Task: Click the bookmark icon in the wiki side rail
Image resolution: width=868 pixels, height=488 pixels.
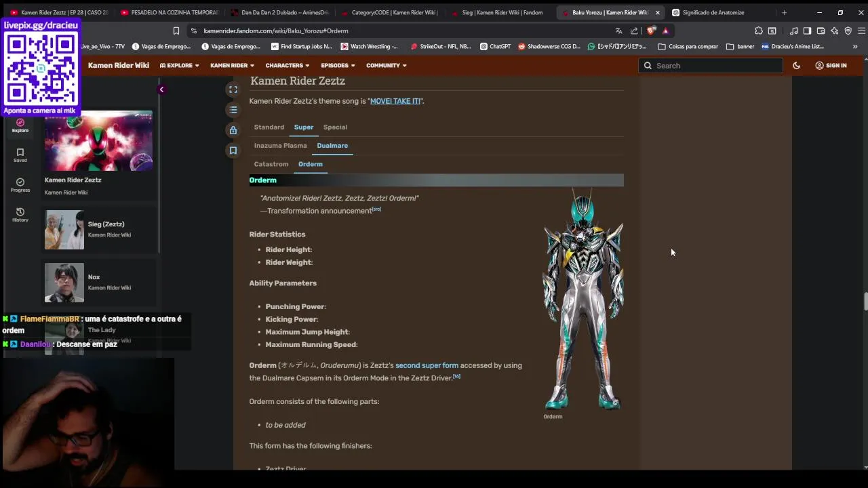Action: click(233, 150)
